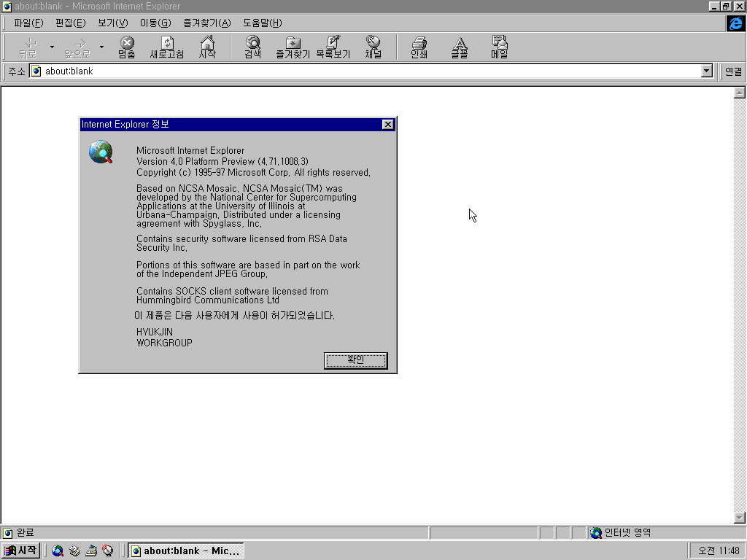
Task: Click the scrollbar down arrow
Action: click(740, 518)
